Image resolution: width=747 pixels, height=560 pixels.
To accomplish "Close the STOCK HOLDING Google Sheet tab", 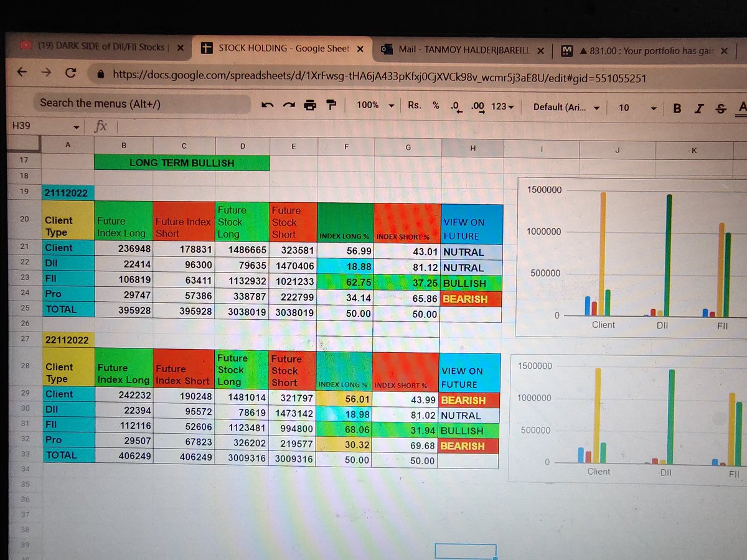I will 361,49.
